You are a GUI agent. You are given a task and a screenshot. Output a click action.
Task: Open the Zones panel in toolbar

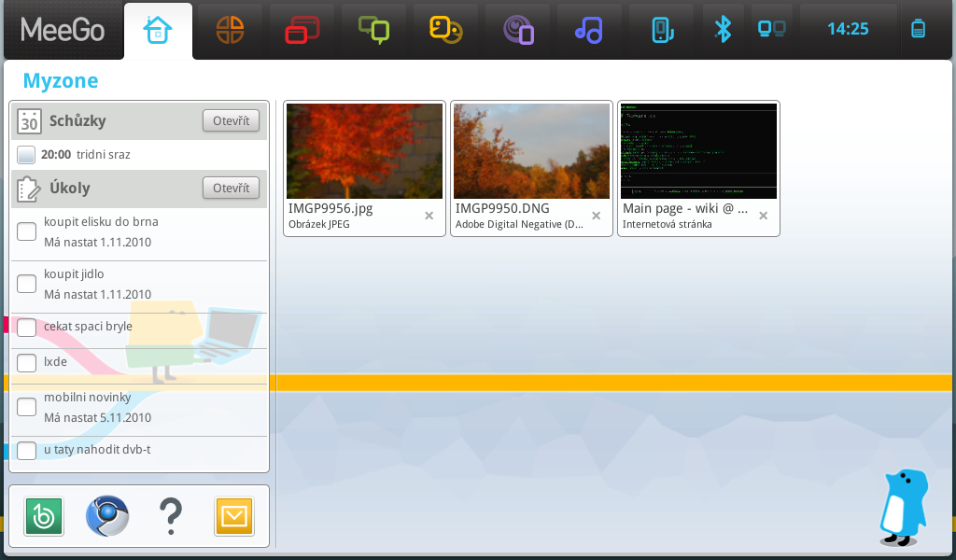230,29
